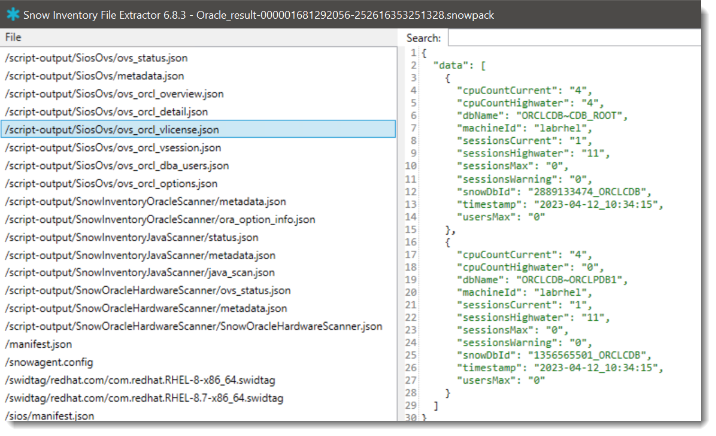The width and height of the screenshot is (716, 436).
Task: Click the Snow snowflake app icon
Action: click(x=13, y=14)
